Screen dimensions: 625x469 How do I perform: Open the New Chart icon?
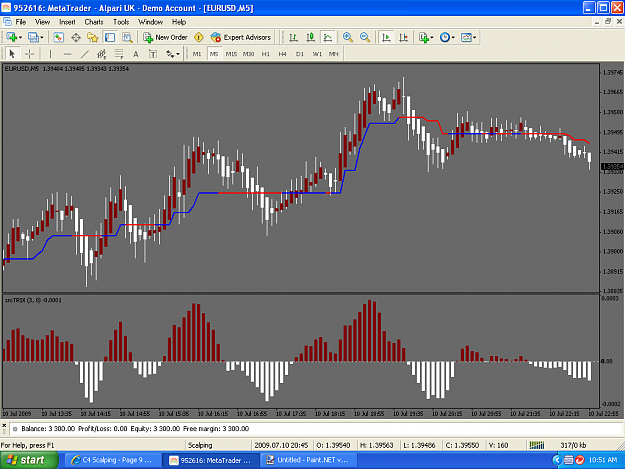(x=11, y=37)
